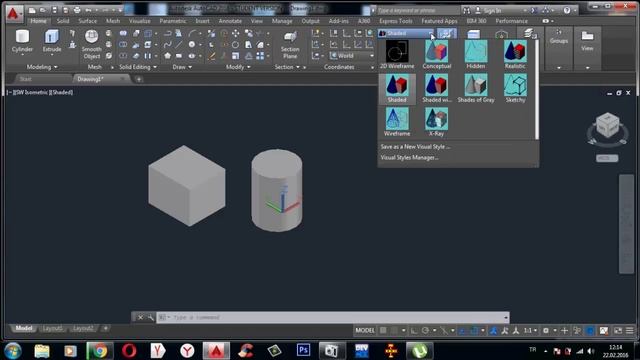Select the 2D Wireframe visual style
Viewport: 640px width, 360px height.
(397, 54)
